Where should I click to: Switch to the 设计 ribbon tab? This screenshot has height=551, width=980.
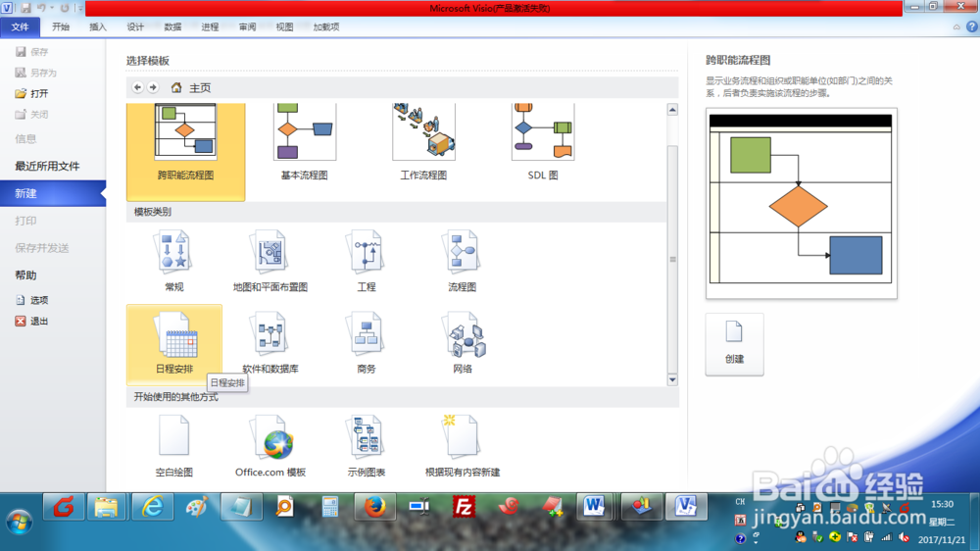point(135,26)
